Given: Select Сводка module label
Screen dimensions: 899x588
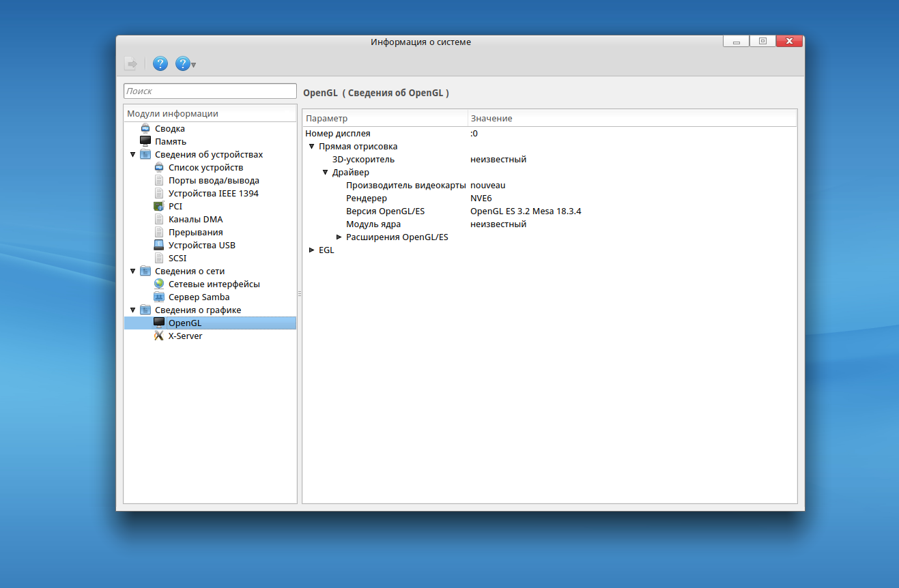Looking at the screenshot, I should 170,128.
